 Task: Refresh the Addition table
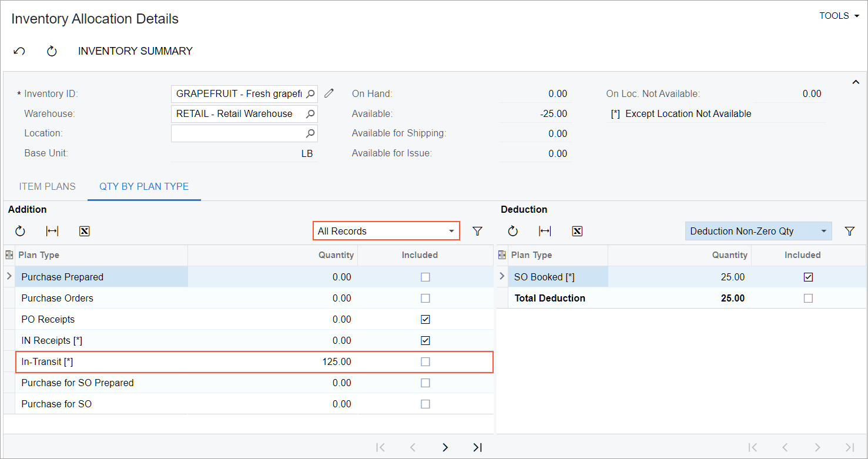(21, 231)
